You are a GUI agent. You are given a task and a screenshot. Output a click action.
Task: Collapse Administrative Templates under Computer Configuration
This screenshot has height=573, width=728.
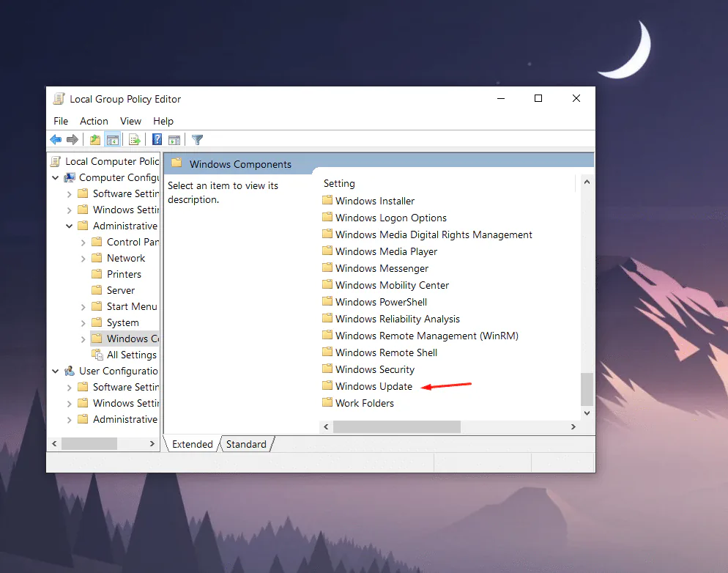pos(69,226)
